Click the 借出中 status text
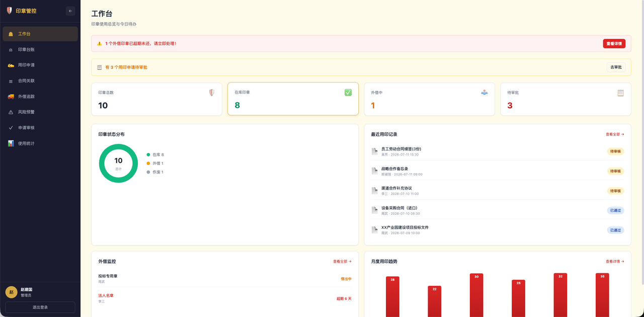Viewport: 644px width, 317px height. pos(346,279)
